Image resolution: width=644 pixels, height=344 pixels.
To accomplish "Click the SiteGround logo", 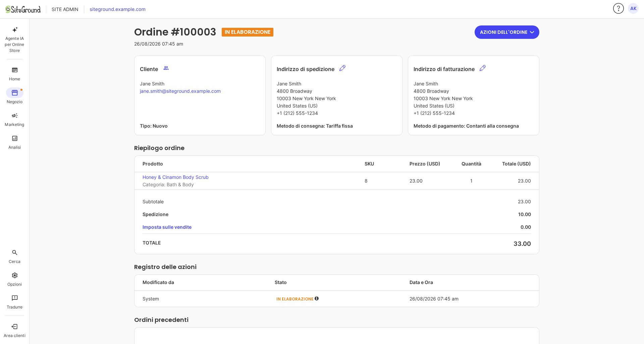I will point(23,9).
